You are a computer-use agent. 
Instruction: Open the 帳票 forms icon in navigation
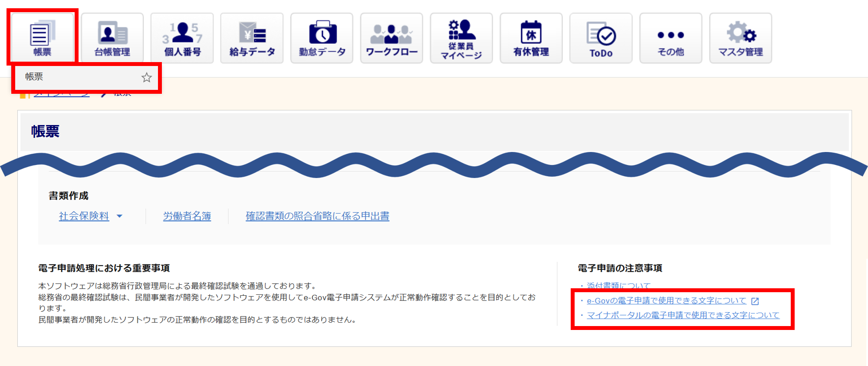42,38
